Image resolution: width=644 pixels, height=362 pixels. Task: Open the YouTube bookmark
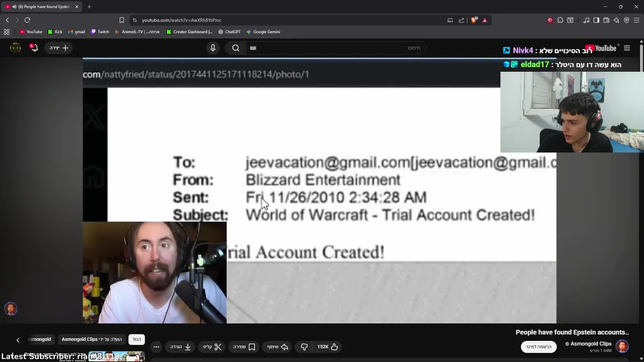coord(31,32)
